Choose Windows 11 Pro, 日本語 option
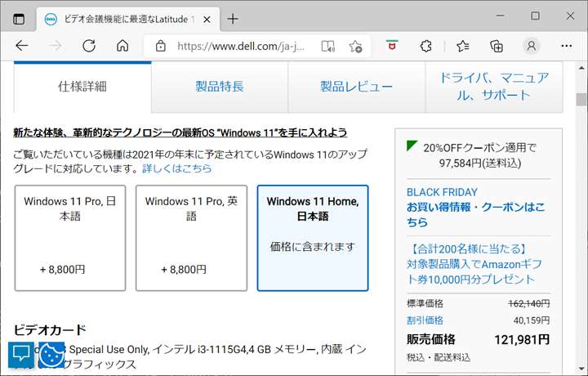Image resolution: width=588 pixels, height=376 pixels. tap(70, 238)
